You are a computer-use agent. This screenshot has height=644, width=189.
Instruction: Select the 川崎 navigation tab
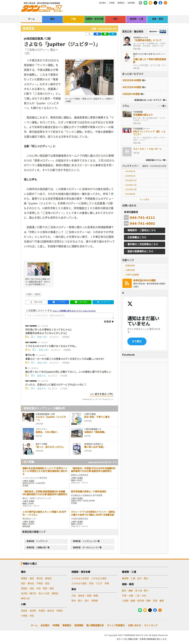click(73, 19)
